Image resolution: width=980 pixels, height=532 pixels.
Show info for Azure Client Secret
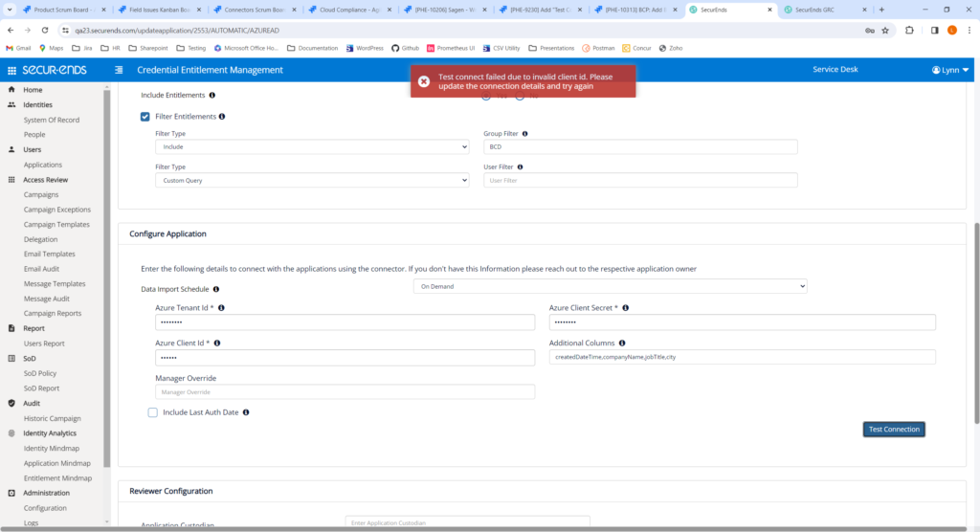pos(626,307)
